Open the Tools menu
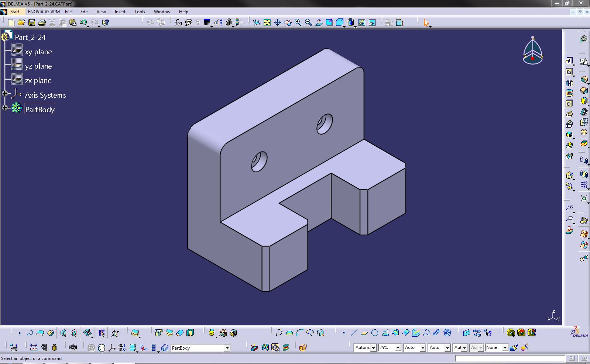The height and width of the screenshot is (364, 590). pyautogui.click(x=140, y=12)
